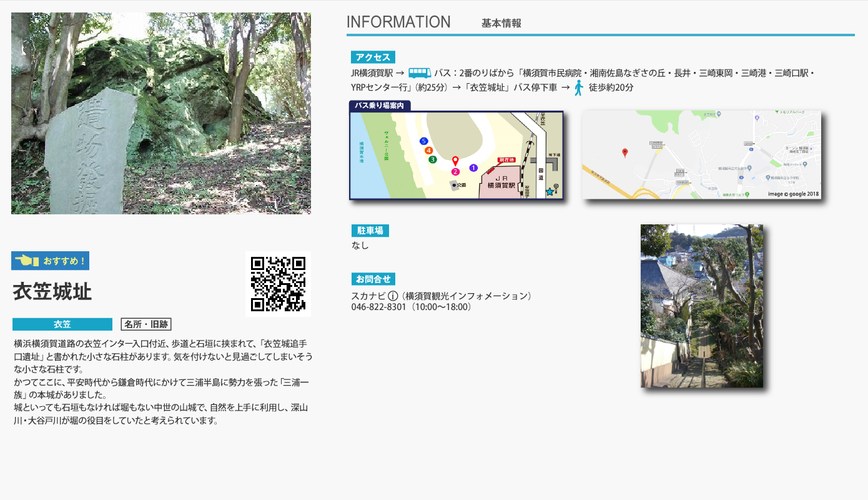Image resolution: width=868 pixels, height=500 pixels.
Task: Tap the QR code for 衣笠城址
Action: coord(278,284)
